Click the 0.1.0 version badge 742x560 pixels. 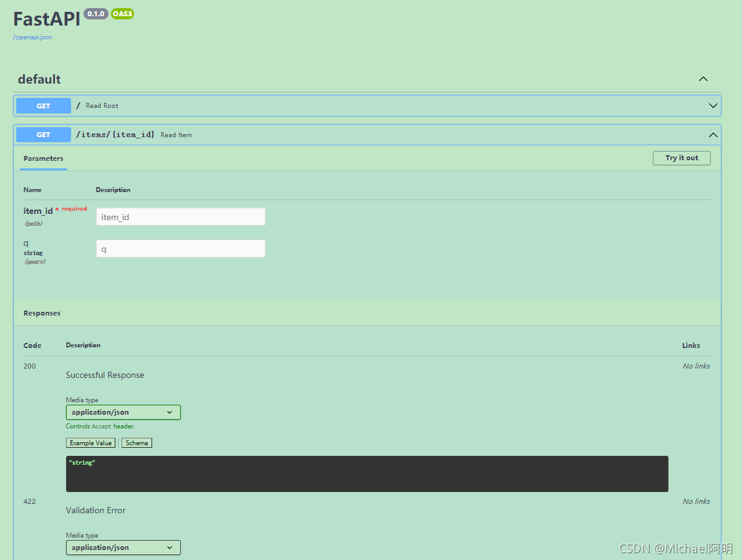(96, 14)
